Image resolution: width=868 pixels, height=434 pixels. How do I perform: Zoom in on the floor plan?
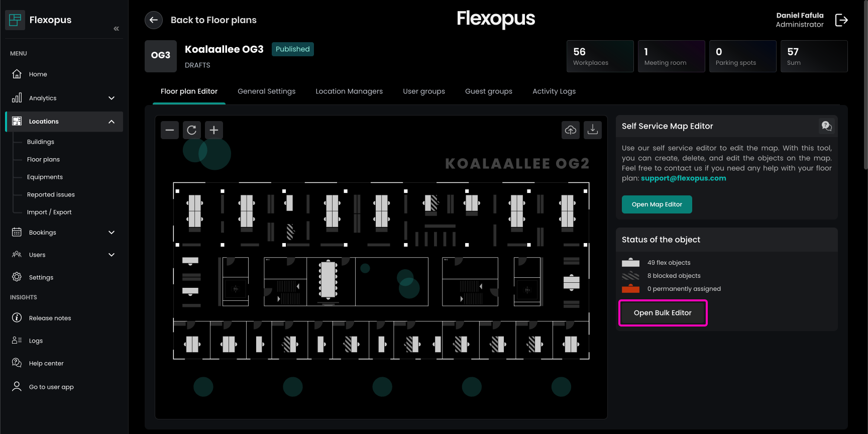pos(214,130)
